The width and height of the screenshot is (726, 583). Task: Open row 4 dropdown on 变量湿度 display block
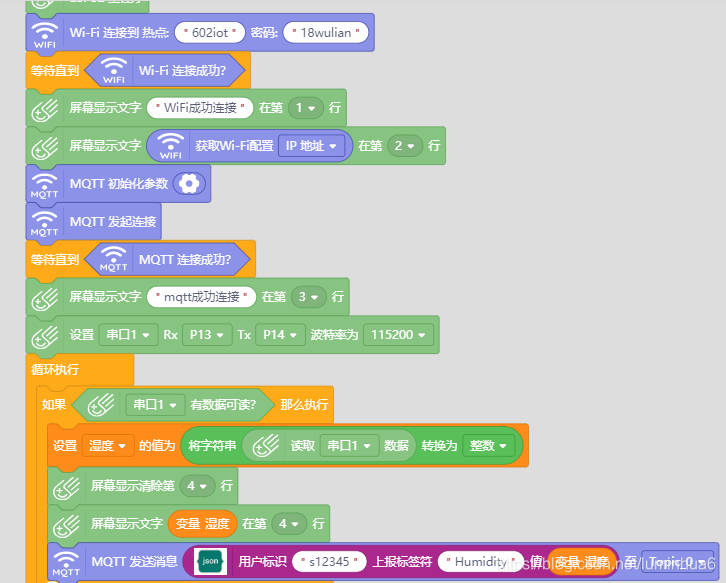[289, 524]
